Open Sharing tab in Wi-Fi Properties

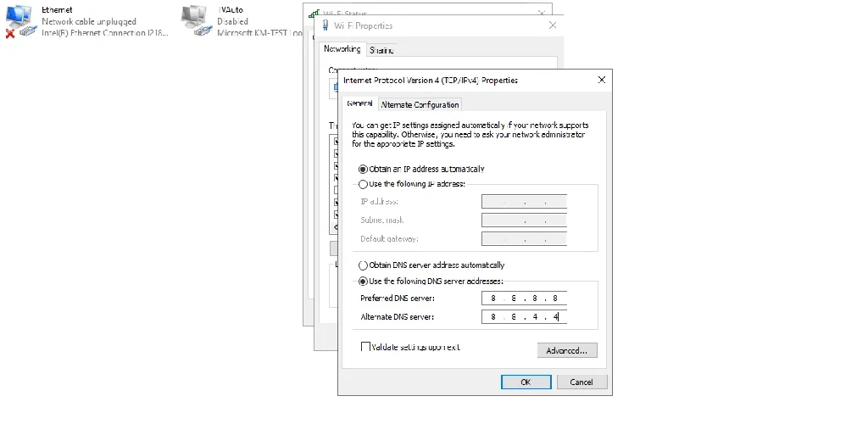tap(381, 50)
